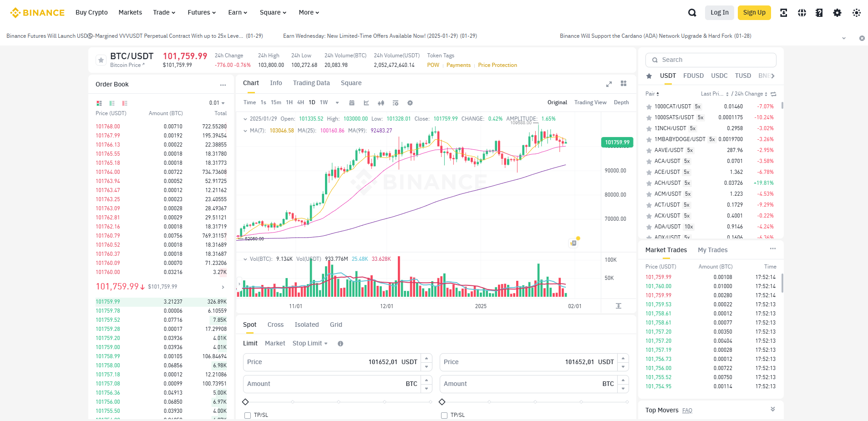Image resolution: width=868 pixels, height=421 pixels.
Task: Show sell orders only view
Action: tap(125, 103)
